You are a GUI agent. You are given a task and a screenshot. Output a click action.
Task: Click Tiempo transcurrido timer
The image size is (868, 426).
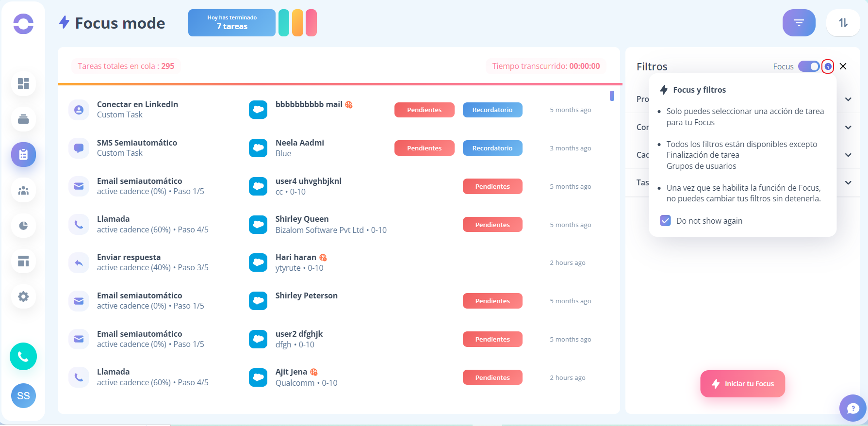coord(546,66)
